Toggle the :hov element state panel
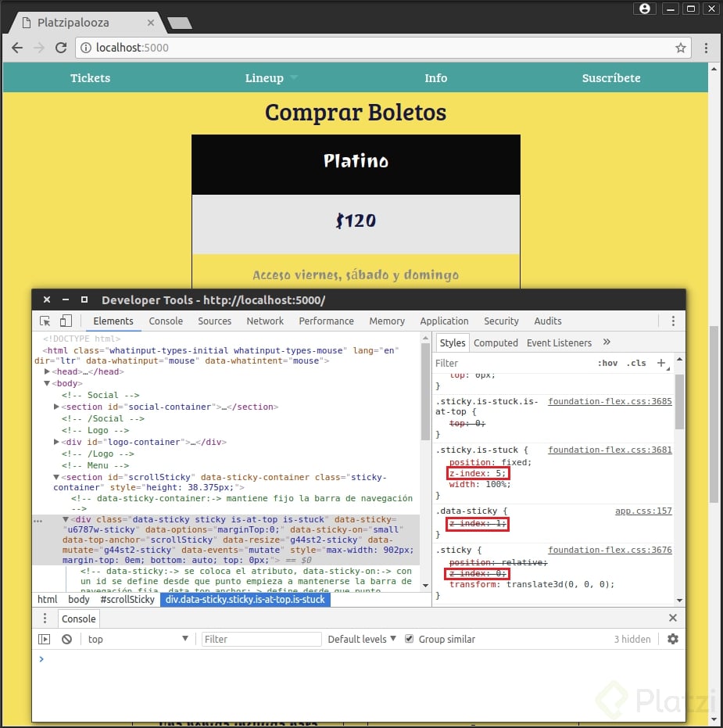 point(607,363)
